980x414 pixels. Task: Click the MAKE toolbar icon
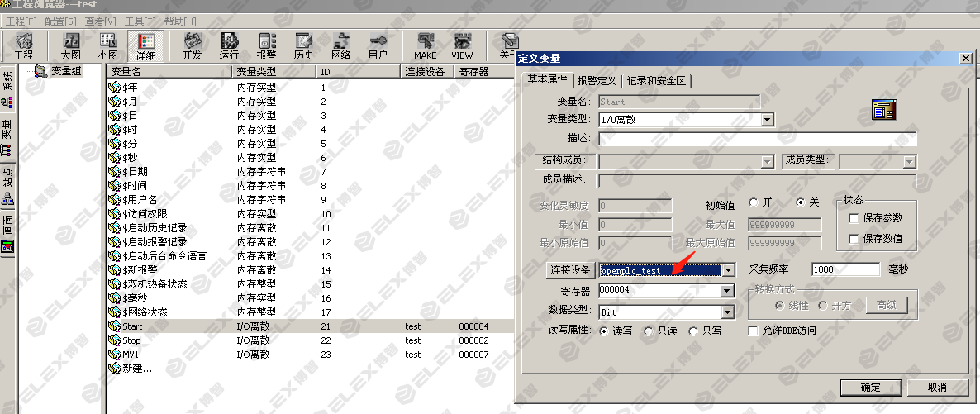click(426, 46)
